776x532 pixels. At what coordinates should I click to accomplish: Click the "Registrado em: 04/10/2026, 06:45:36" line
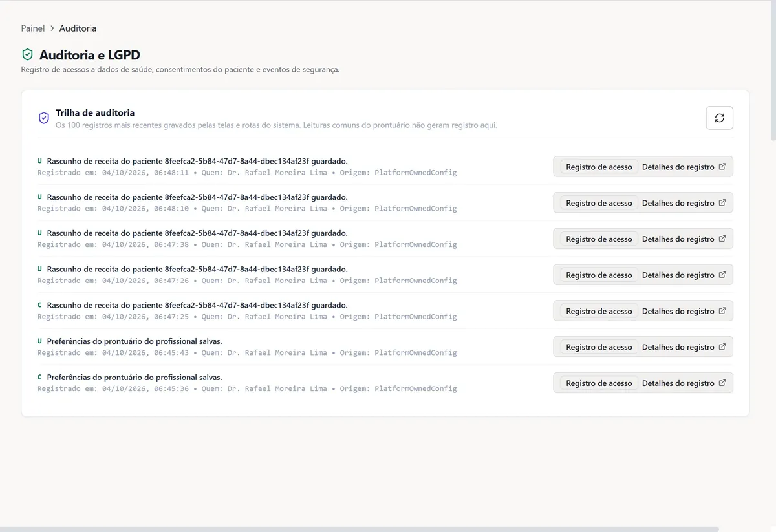247,389
